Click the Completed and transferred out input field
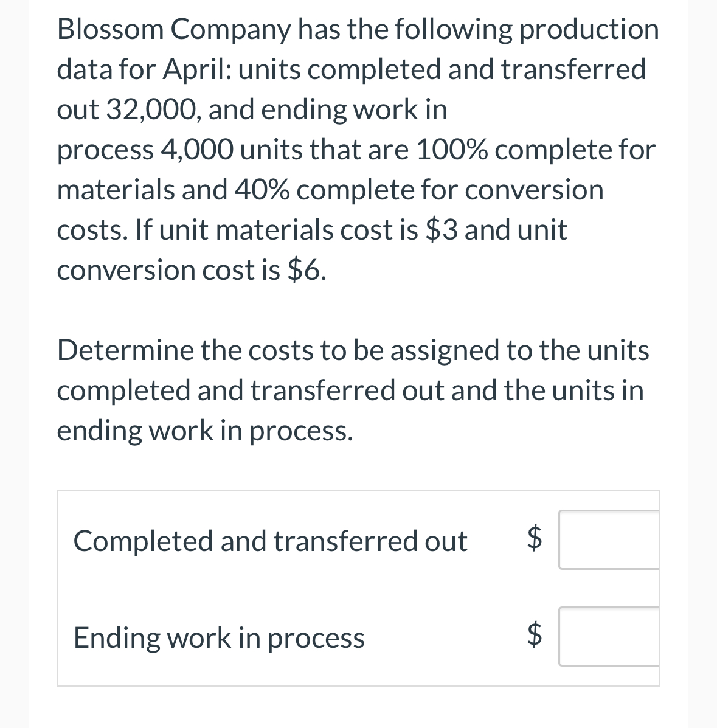The width and height of the screenshot is (717, 728). [x=610, y=539]
